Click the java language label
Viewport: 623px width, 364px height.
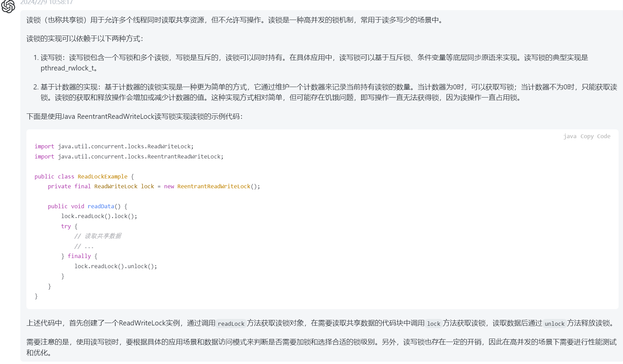pos(570,136)
